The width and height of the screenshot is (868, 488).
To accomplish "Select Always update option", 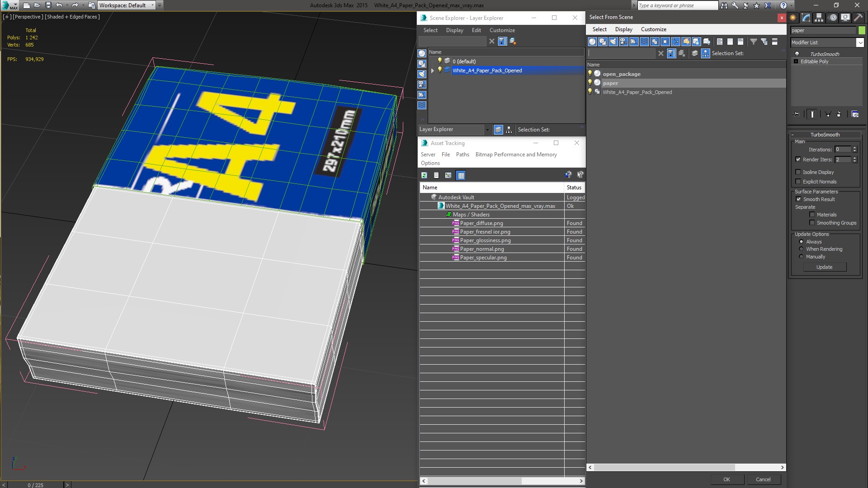I will pyautogui.click(x=801, y=242).
